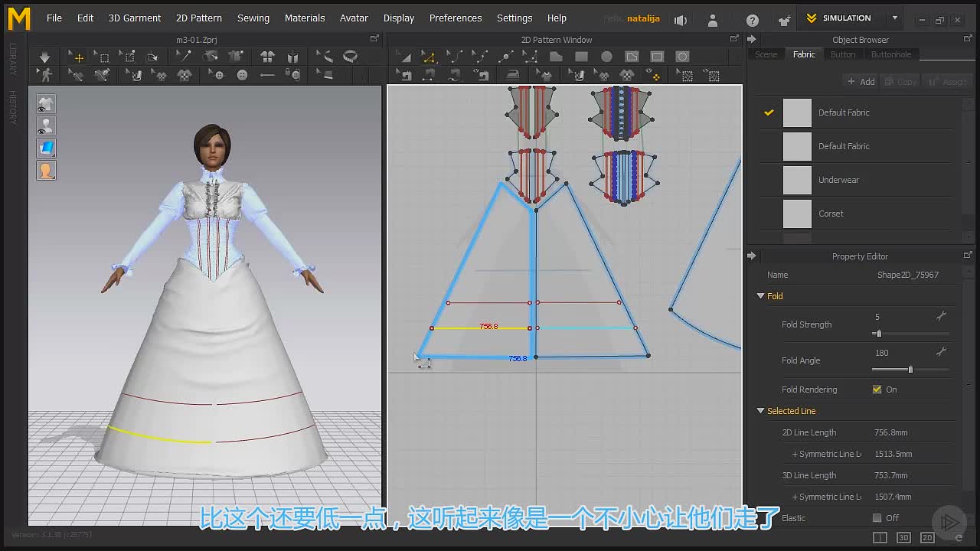Viewport: 980px width, 551px height.
Task: Toggle avatar visibility icon in 3D view
Action: click(x=46, y=126)
